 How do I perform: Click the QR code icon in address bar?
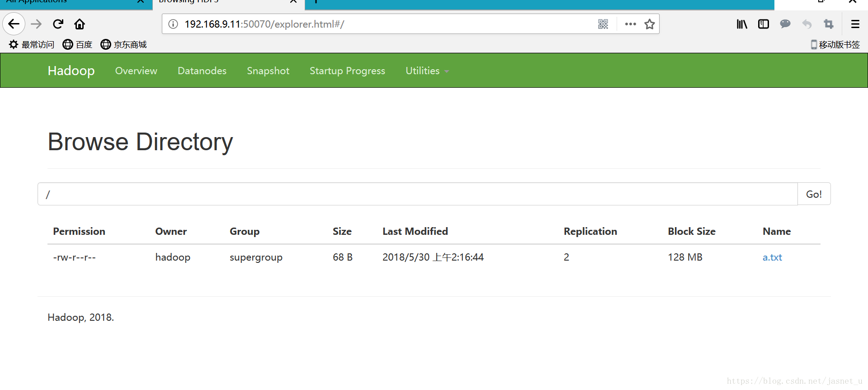click(603, 24)
